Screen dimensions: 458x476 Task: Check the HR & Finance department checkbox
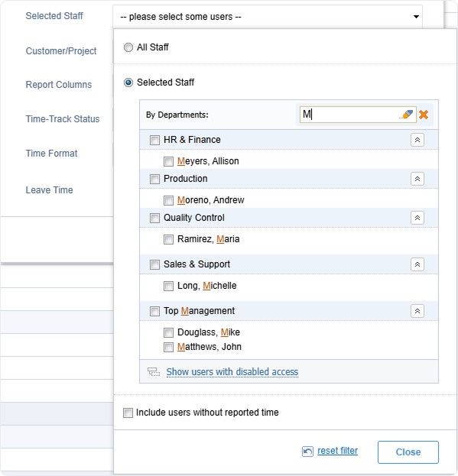[154, 140]
